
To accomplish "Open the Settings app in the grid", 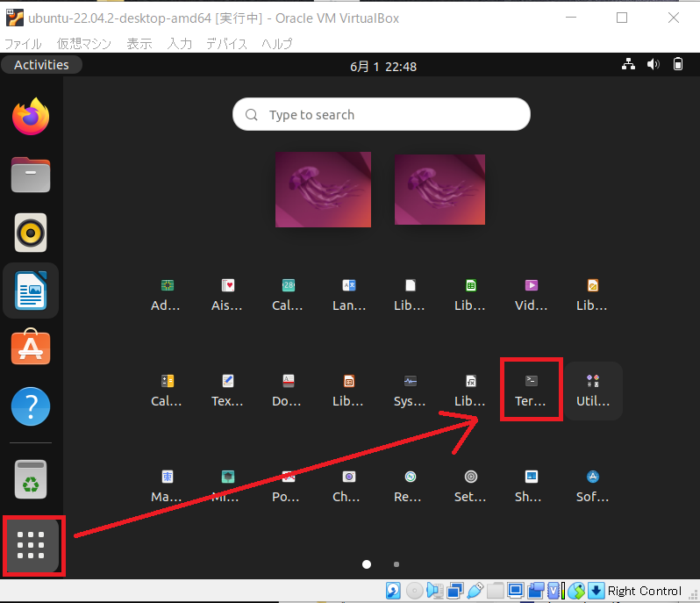I will (x=471, y=485).
